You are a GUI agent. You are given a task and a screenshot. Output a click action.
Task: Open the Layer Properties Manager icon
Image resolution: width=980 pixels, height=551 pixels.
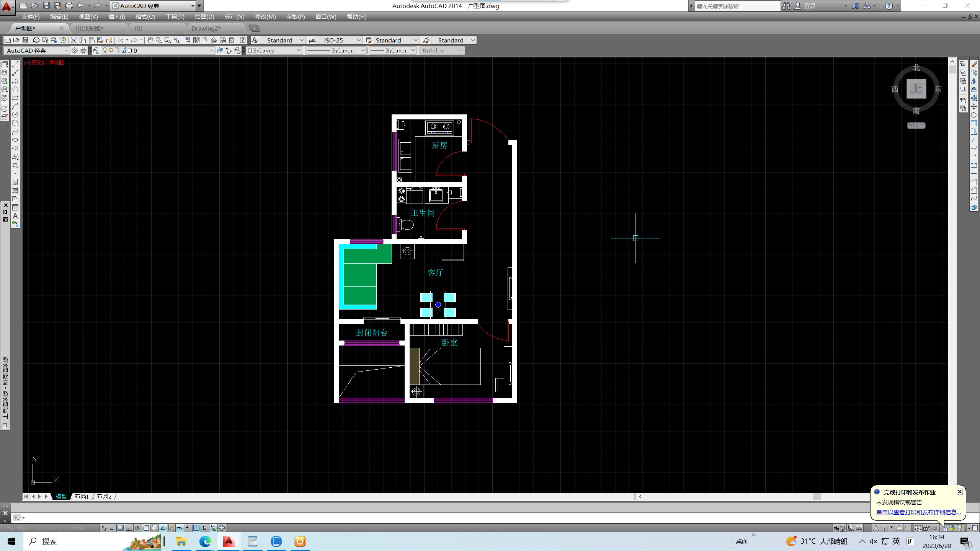pos(96,51)
